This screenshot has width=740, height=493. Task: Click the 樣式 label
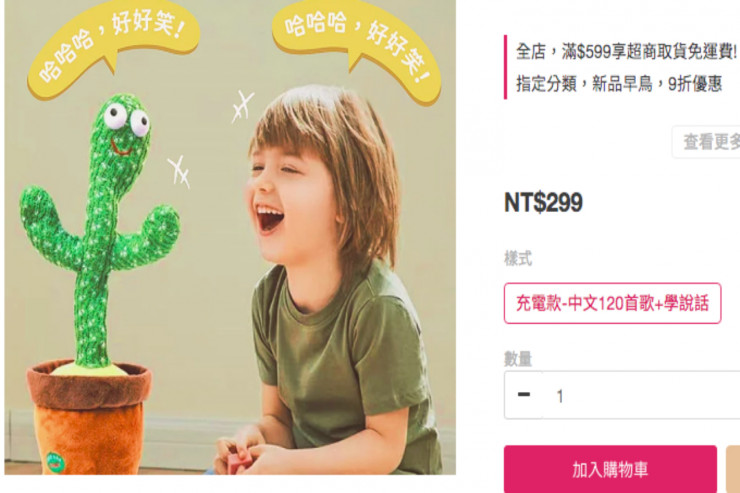tap(518, 259)
